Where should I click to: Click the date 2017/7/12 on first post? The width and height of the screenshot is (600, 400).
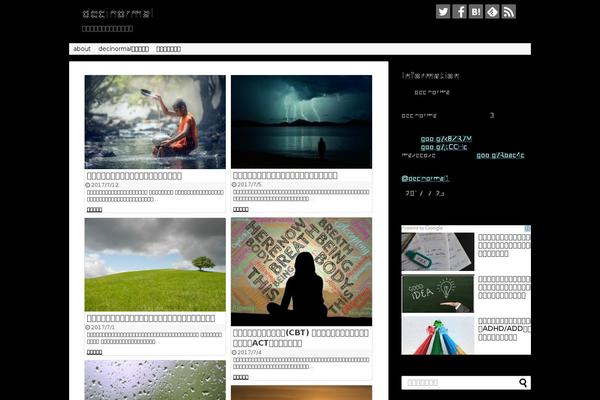tap(104, 185)
